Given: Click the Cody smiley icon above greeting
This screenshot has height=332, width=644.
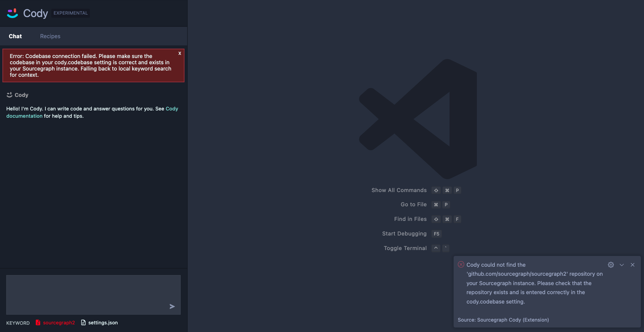Looking at the screenshot, I should point(9,95).
